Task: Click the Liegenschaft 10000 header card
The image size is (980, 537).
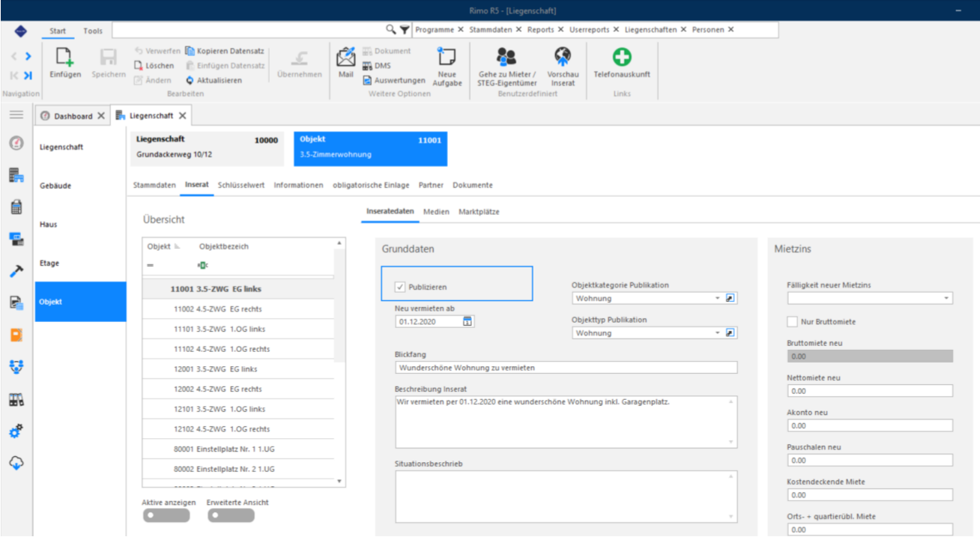Action: pos(207,148)
